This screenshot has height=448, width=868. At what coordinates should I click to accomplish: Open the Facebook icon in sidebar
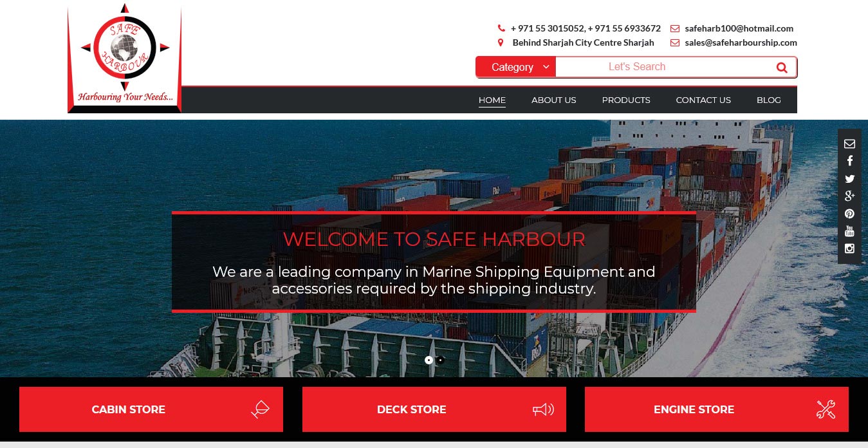849,161
